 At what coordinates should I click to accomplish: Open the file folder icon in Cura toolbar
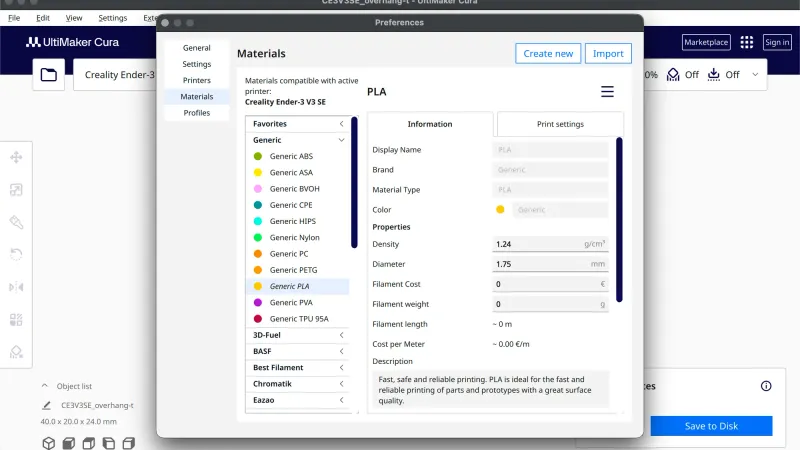point(48,74)
